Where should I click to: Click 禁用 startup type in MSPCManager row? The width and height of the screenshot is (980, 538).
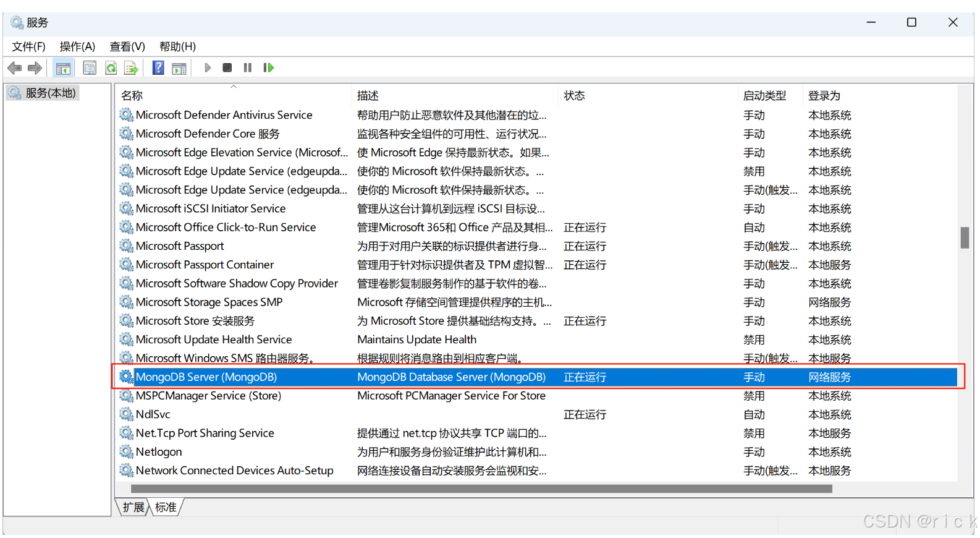coord(754,395)
